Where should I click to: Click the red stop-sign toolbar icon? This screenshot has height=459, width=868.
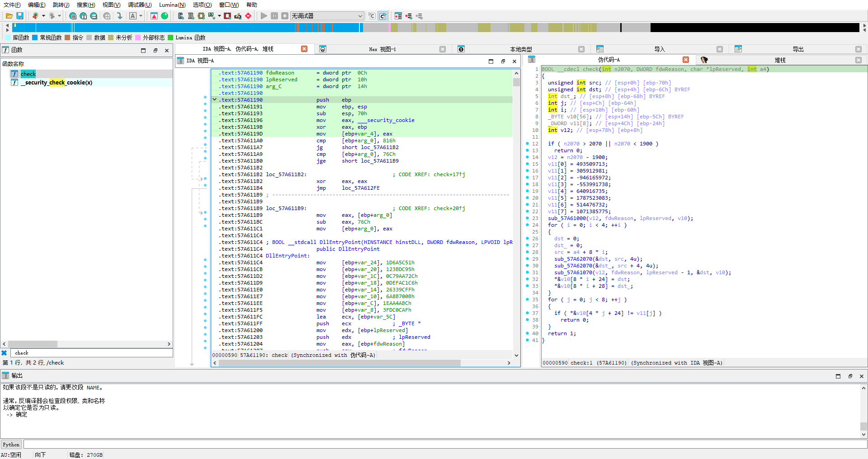(248, 16)
